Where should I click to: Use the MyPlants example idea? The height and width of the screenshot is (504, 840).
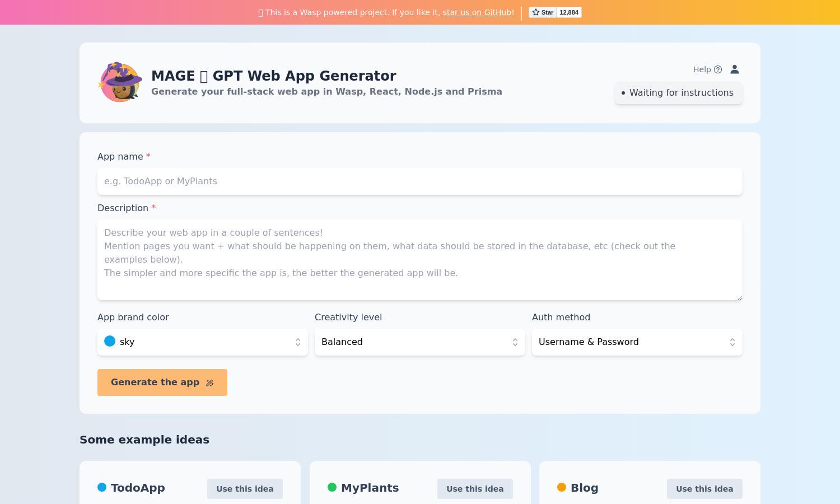click(475, 489)
